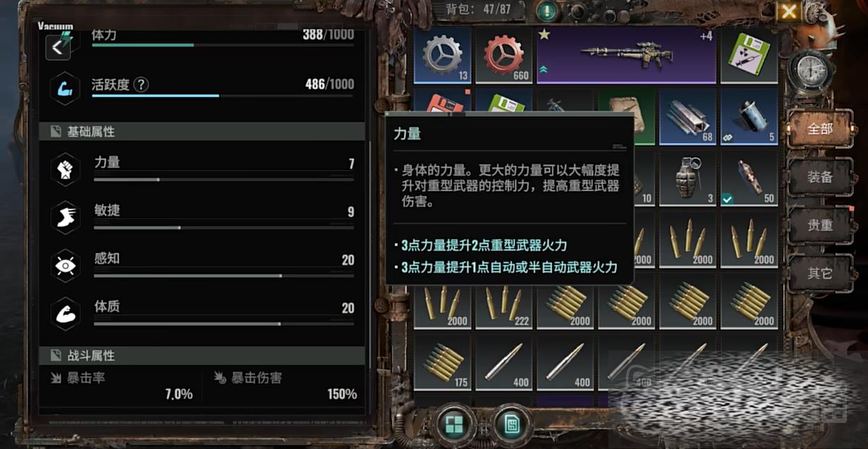The width and height of the screenshot is (868, 449).
Task: Switch to the 全部 tab
Action: 820,129
